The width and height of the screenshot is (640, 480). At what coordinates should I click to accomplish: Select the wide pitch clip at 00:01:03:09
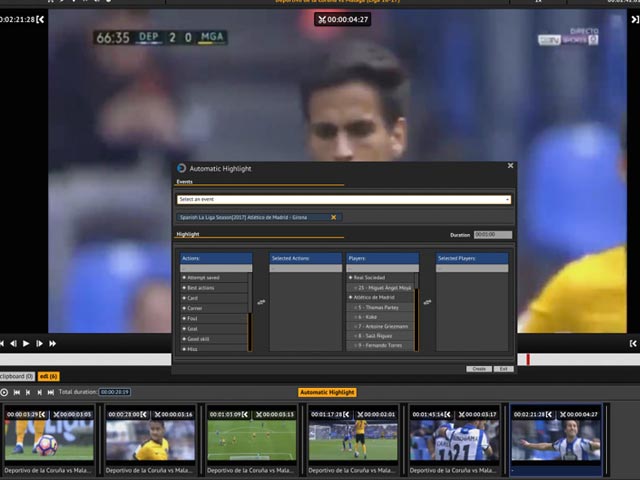251,440
